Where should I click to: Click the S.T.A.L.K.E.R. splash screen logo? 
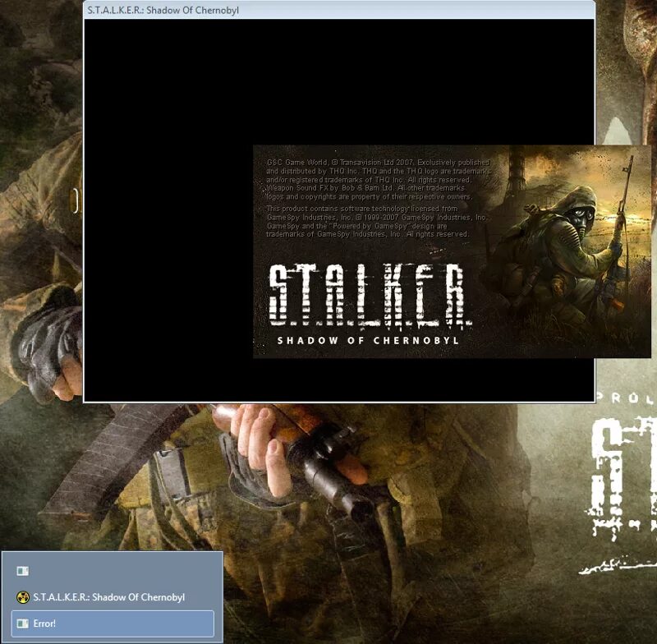point(370,296)
